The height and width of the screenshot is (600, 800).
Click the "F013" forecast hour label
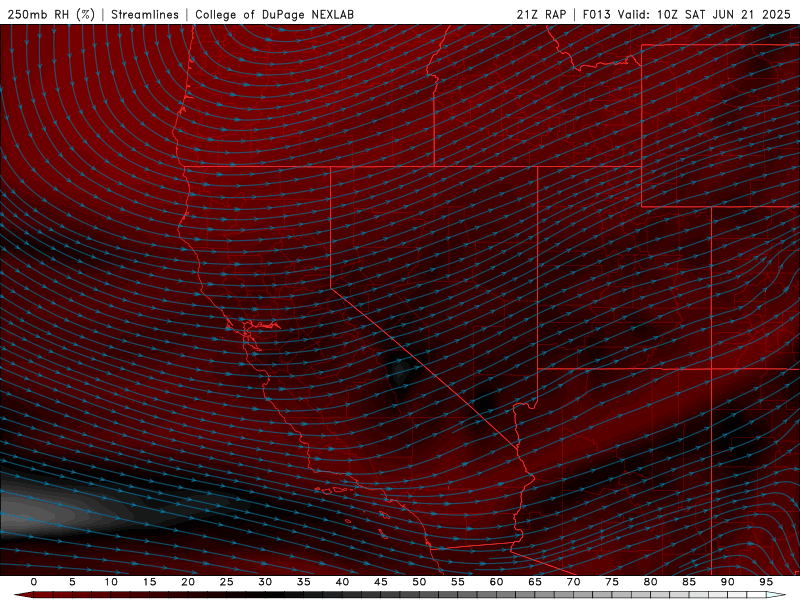point(596,14)
